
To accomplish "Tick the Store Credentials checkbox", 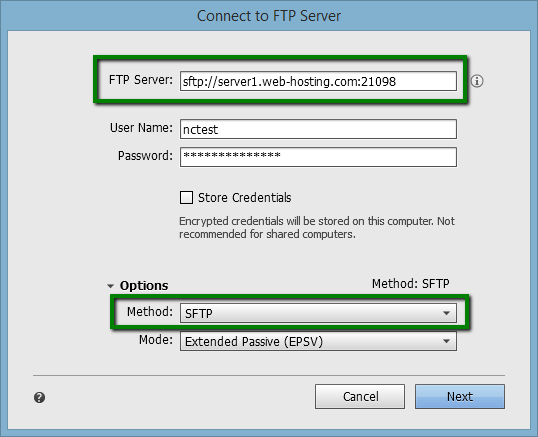I will pos(186,198).
